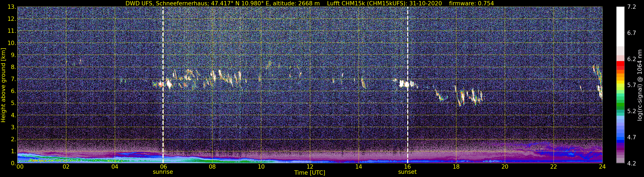
Task: Click the height axis tick label '11.'
Action: [12, 31]
